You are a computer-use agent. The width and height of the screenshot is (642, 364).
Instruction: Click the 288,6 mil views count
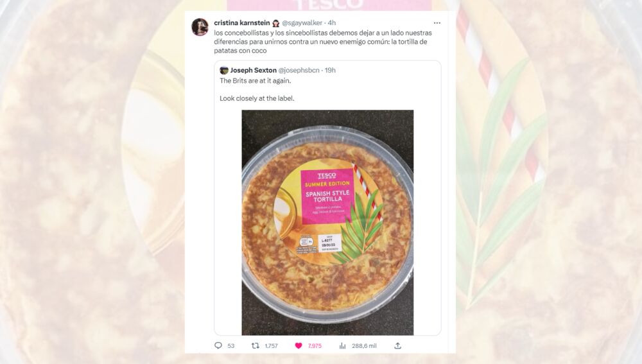click(364, 345)
